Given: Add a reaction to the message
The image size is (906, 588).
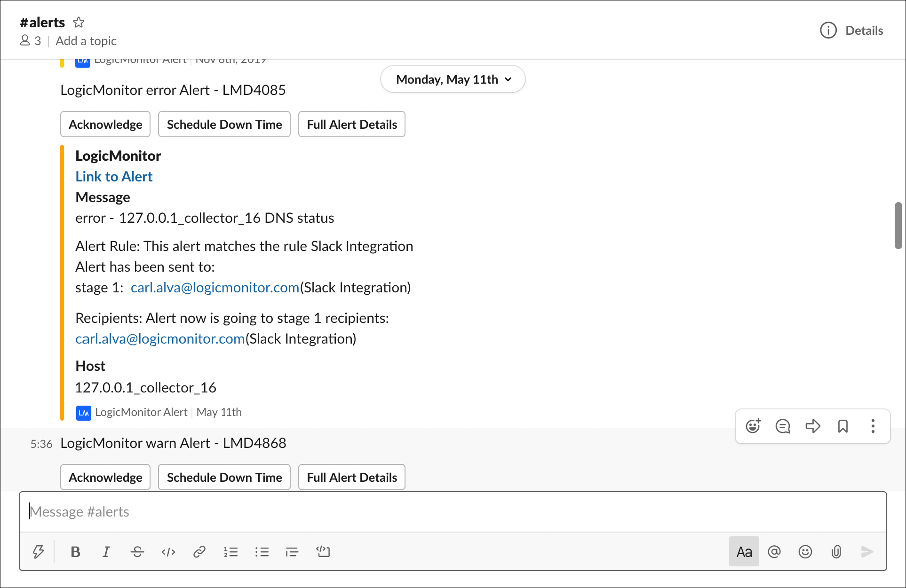Looking at the screenshot, I should point(753,426).
